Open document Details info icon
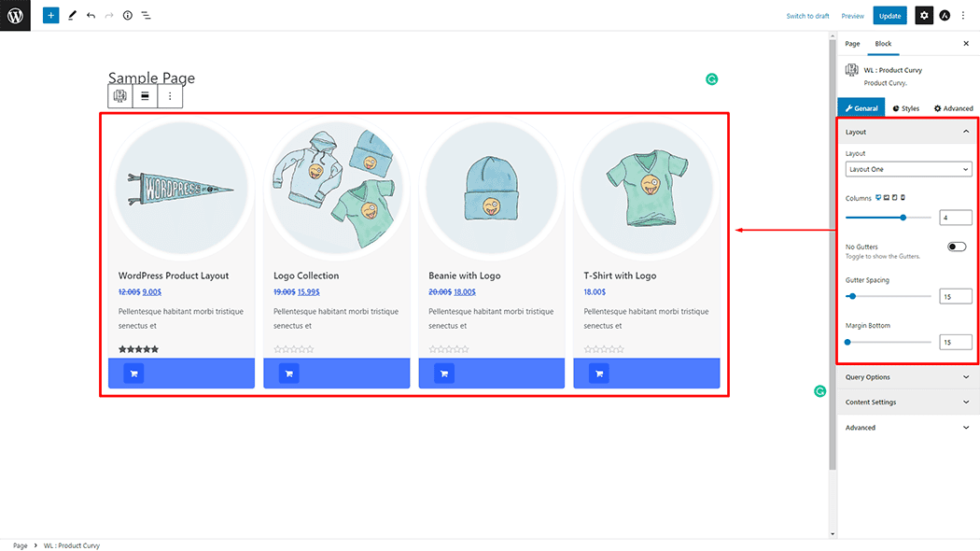This screenshot has height=551, width=980. (x=128, y=16)
